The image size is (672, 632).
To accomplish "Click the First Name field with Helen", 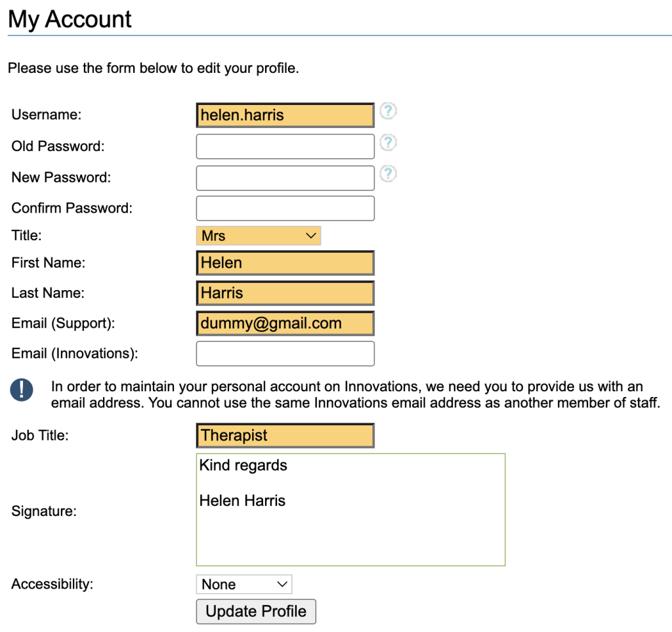I will [285, 263].
